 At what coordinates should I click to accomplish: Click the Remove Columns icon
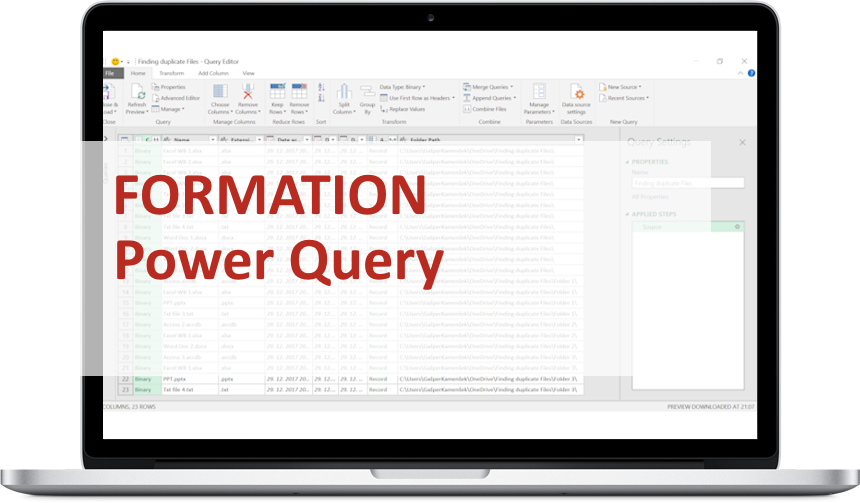click(248, 92)
